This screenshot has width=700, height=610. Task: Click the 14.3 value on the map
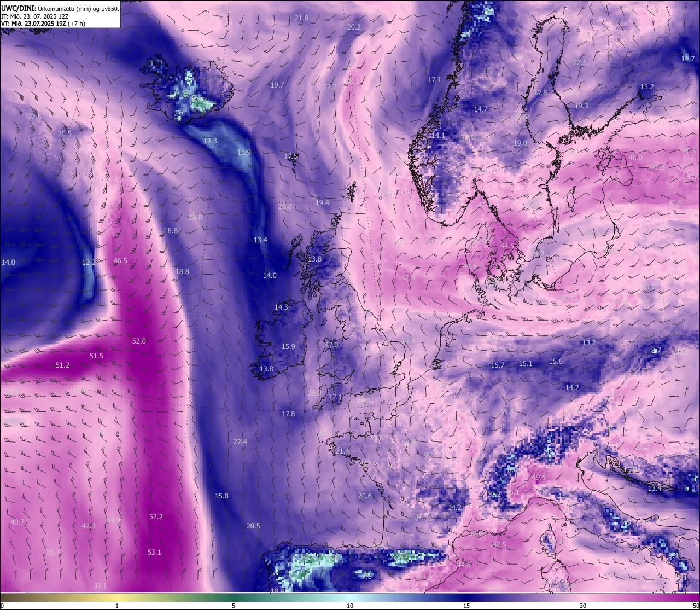click(x=281, y=307)
